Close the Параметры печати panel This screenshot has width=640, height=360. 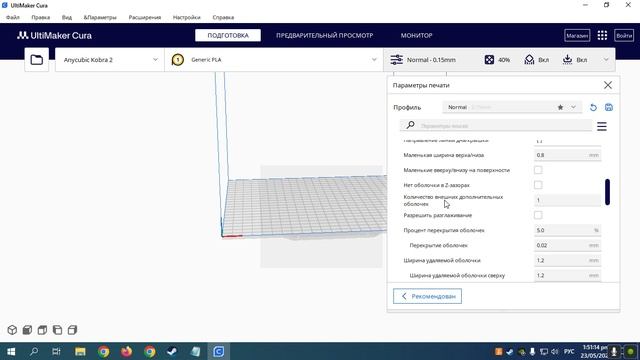point(608,85)
